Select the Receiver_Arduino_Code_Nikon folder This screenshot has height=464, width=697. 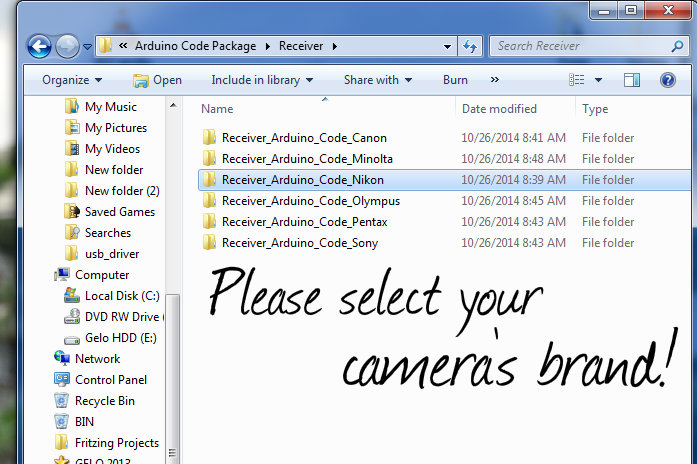pyautogui.click(x=303, y=180)
